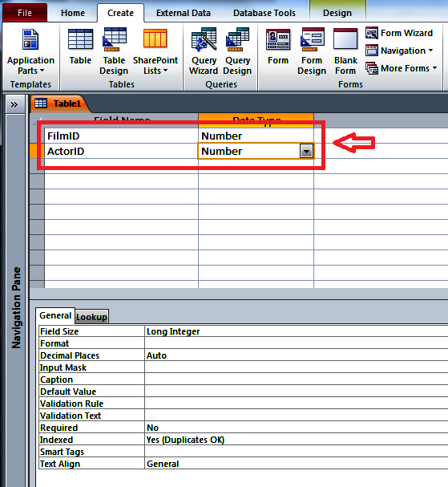Open Query Design
Screen dimensions: 448x487
(x=237, y=51)
